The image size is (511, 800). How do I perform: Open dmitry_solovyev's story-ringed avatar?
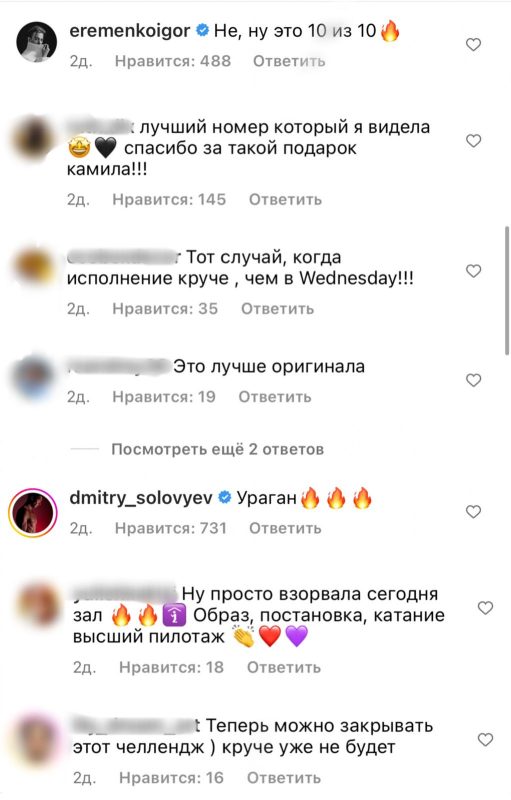tap(33, 513)
